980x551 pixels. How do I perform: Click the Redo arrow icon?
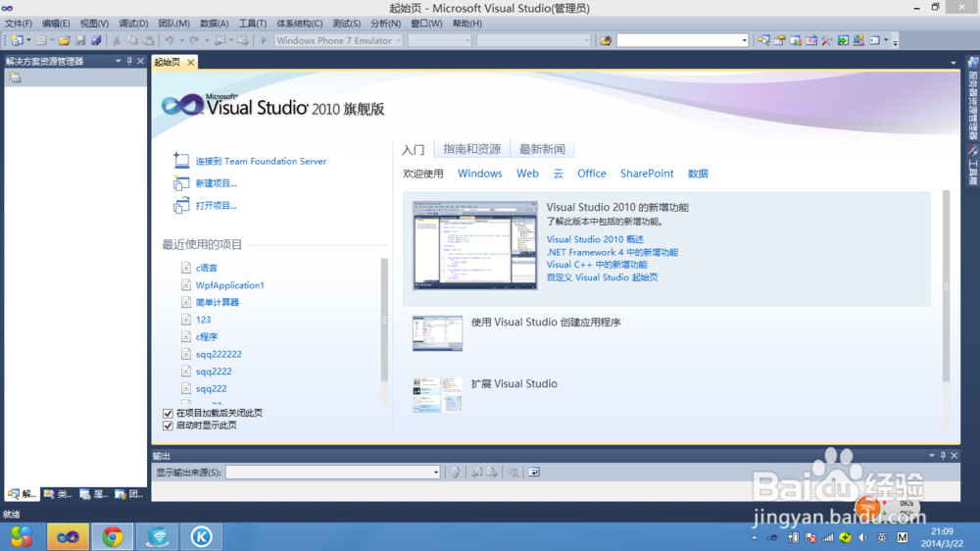pos(194,40)
